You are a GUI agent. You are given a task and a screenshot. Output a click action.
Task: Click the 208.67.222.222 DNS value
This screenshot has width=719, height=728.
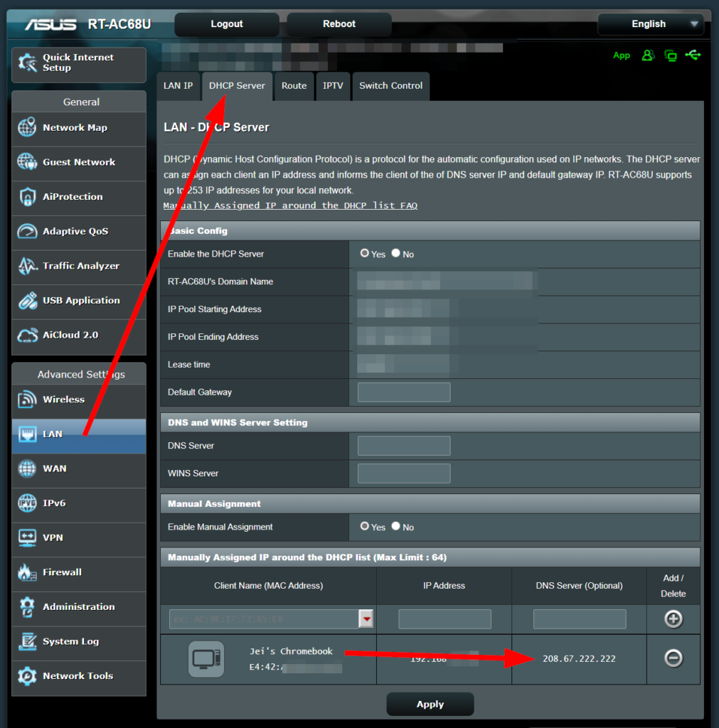pyautogui.click(x=579, y=659)
